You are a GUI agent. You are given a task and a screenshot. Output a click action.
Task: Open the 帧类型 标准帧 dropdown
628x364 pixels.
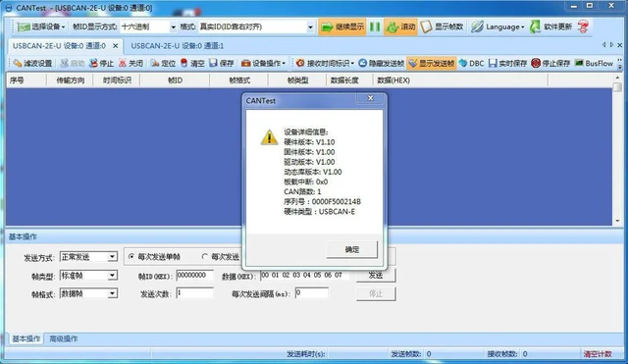click(88, 276)
